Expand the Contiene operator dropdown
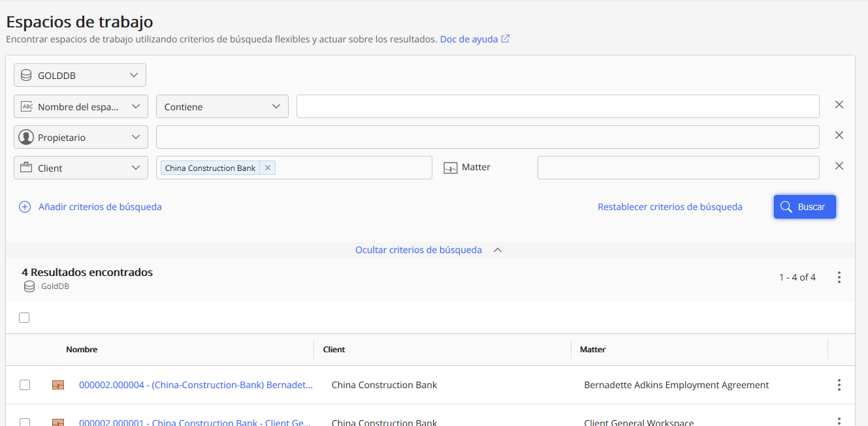868x426 pixels. tap(222, 106)
